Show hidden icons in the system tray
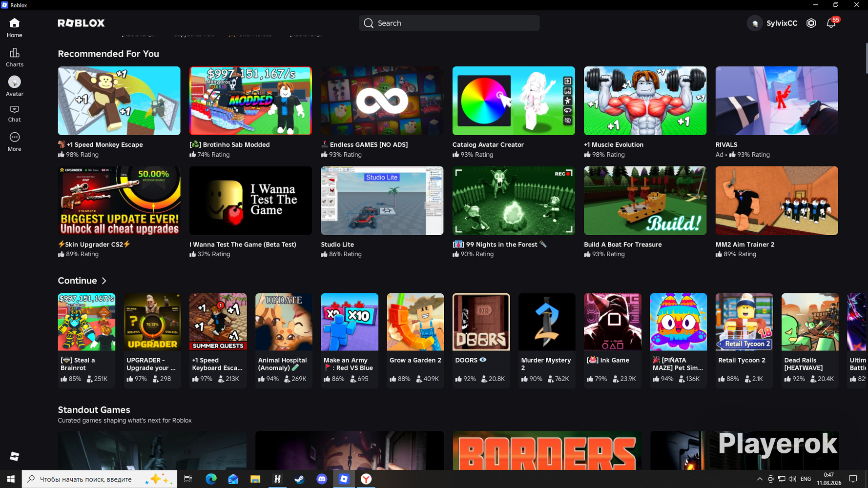Screen dimensions: 868x488 tap(759, 479)
